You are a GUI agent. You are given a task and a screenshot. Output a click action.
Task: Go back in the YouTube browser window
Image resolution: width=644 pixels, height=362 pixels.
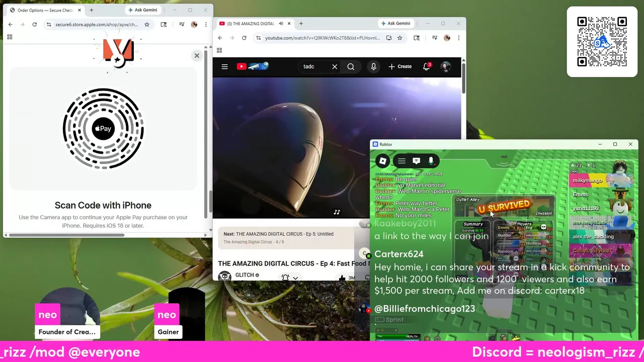[x=220, y=38]
